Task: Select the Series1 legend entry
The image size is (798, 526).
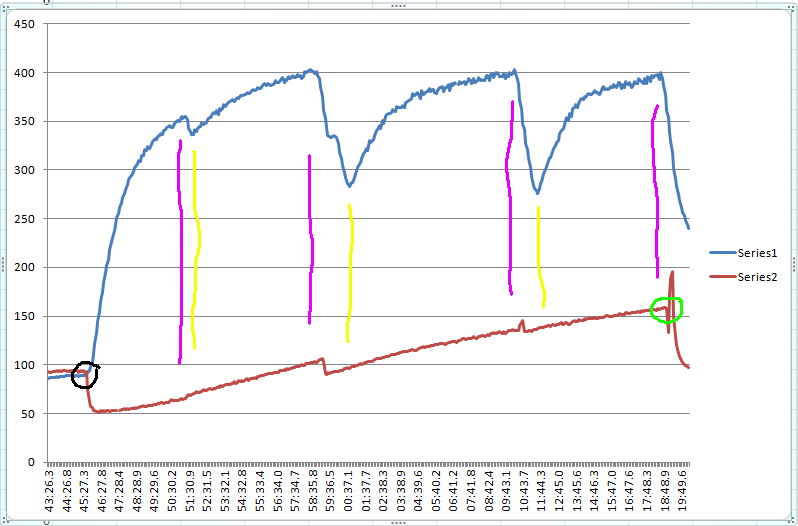Action: [x=744, y=253]
